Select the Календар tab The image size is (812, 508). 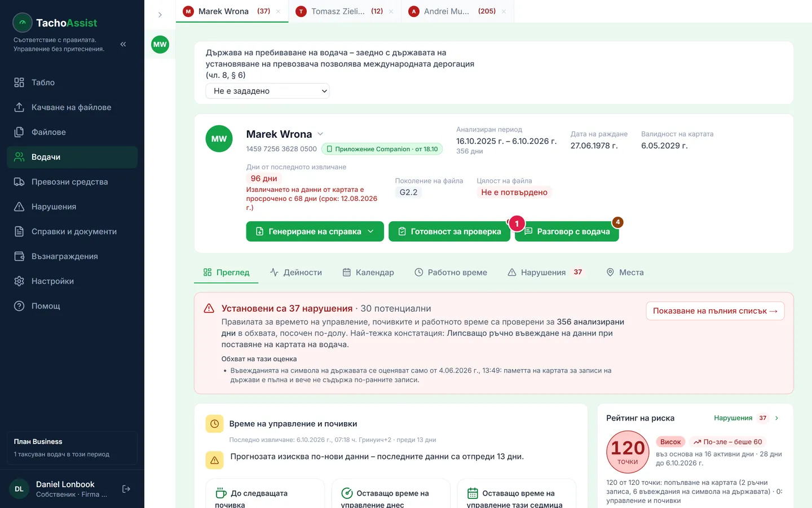(368, 272)
